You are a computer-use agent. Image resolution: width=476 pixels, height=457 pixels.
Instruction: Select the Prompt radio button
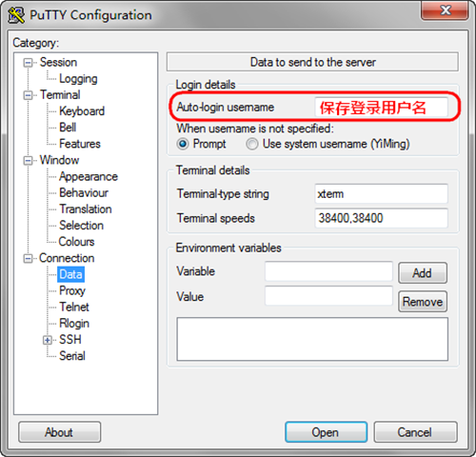(183, 144)
